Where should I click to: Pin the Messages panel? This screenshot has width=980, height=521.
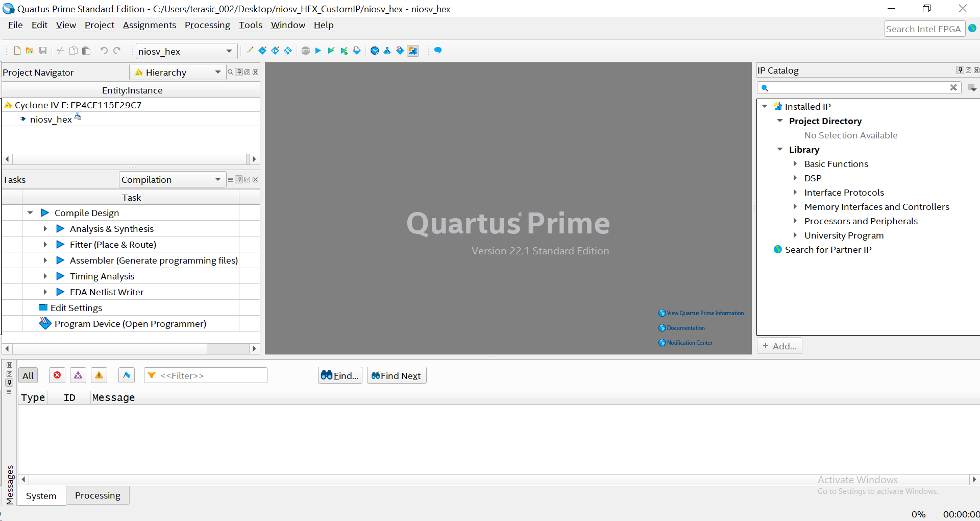point(9,382)
